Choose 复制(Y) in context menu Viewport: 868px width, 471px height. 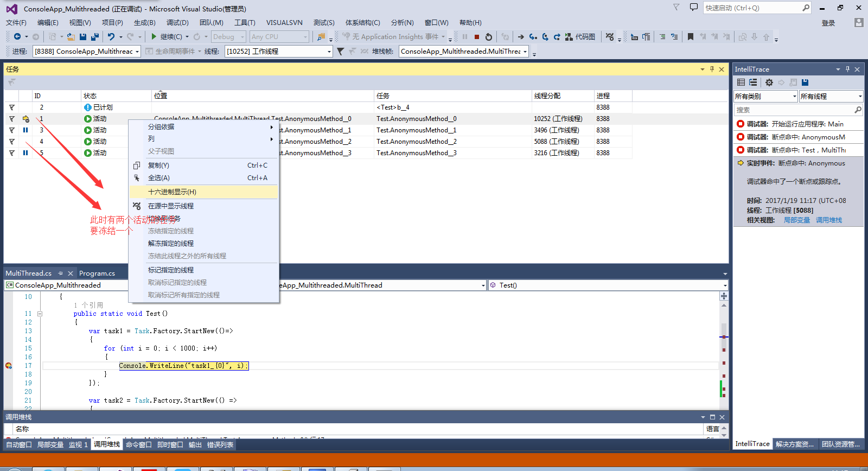click(203, 166)
